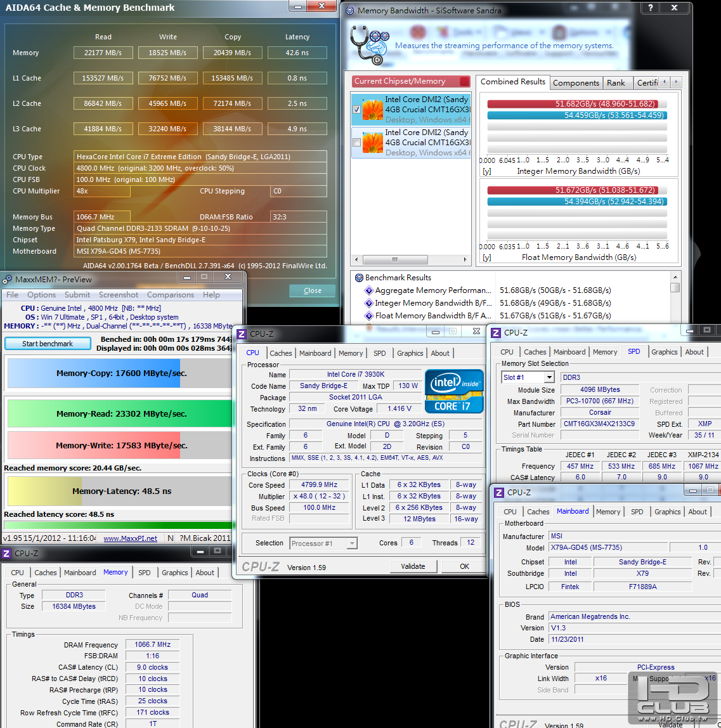Click CPU-Z Core Speed 4799.9 MHz value

tap(319, 484)
